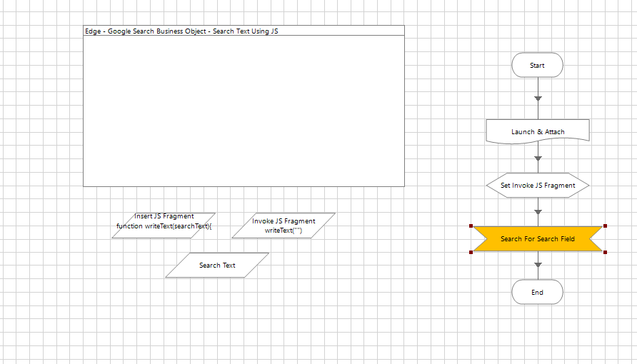Screen dimensions: 637x364
Task: Click the Edge - Google Search block title
Action: [181, 31]
